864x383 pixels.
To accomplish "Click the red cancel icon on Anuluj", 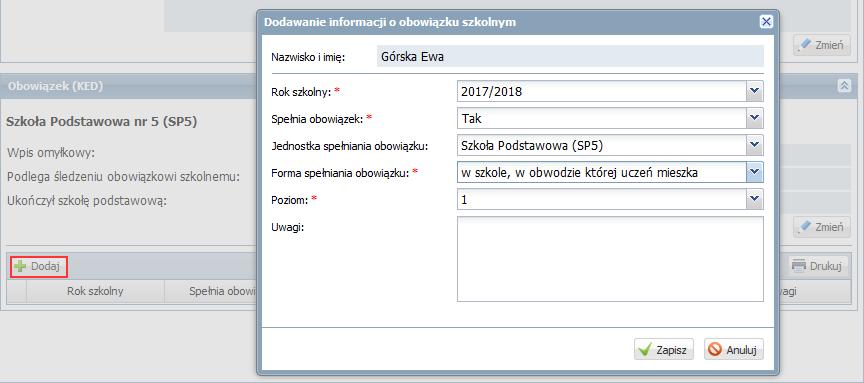I will pos(715,349).
